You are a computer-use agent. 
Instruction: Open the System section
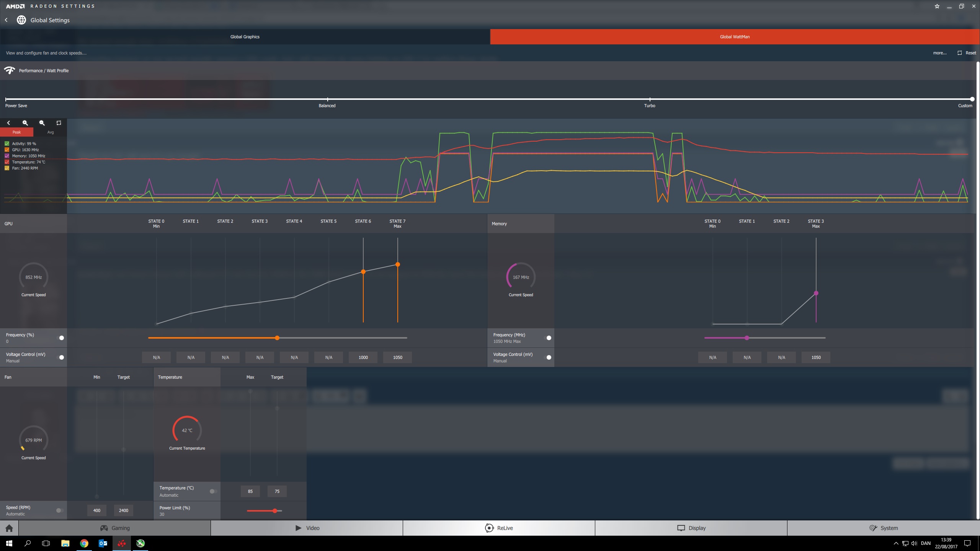click(884, 528)
